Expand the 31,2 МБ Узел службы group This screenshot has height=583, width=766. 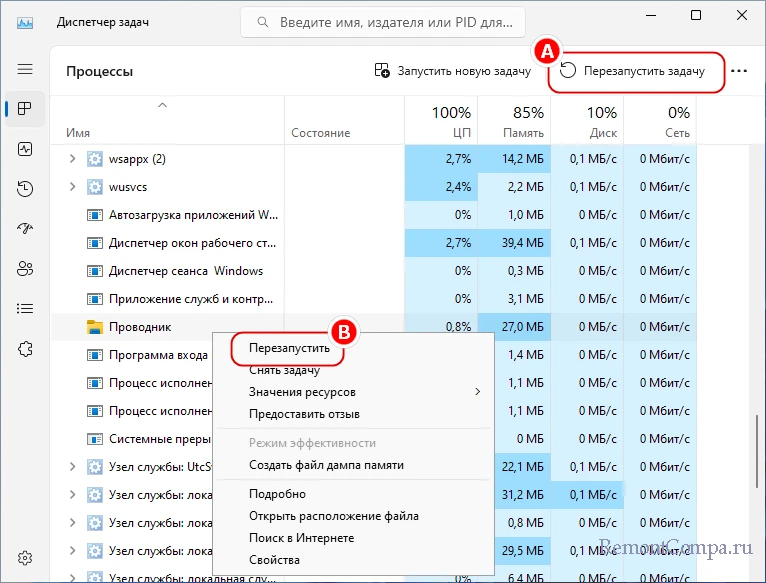point(72,494)
